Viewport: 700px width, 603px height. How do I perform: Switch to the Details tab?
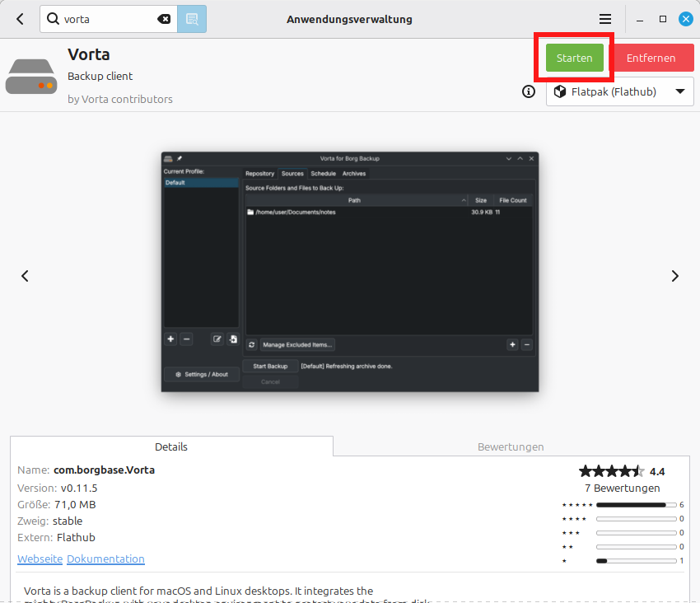(x=171, y=446)
